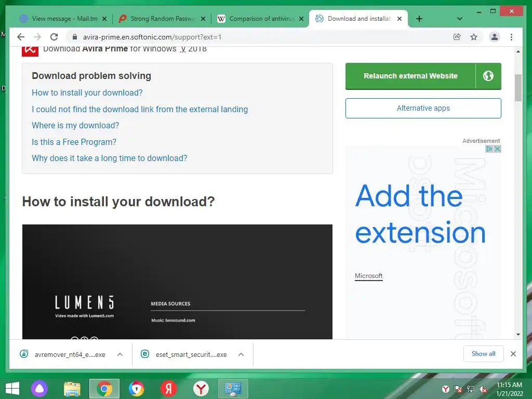
Task: Close the advertisement with X icon
Action: pyautogui.click(x=497, y=149)
